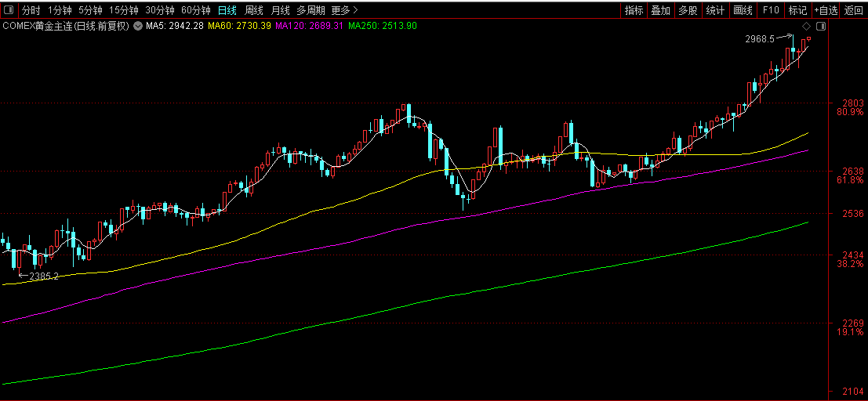Toggle the right side panel icon

822,26
